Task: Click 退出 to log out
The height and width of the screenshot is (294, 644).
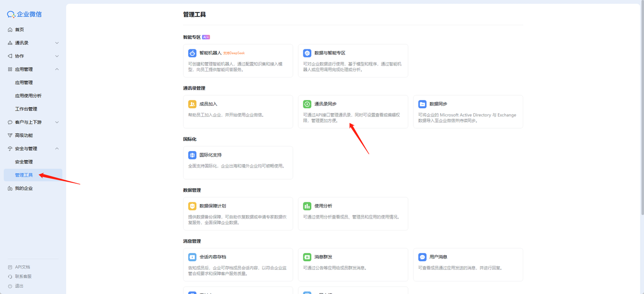Action: [x=19, y=286]
